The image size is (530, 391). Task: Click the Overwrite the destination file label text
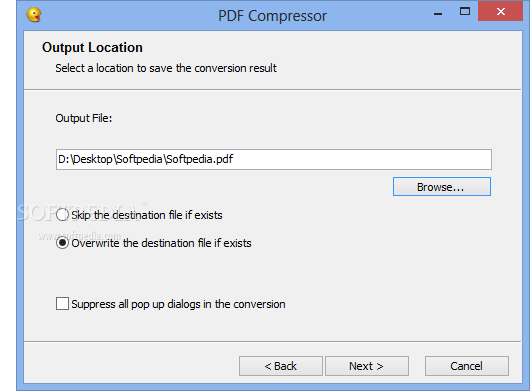click(x=161, y=243)
